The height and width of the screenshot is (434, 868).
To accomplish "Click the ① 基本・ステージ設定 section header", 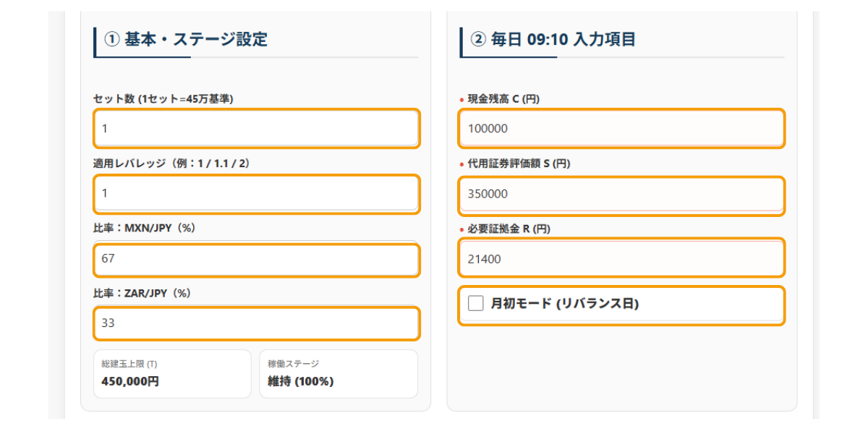I will 188,38.
